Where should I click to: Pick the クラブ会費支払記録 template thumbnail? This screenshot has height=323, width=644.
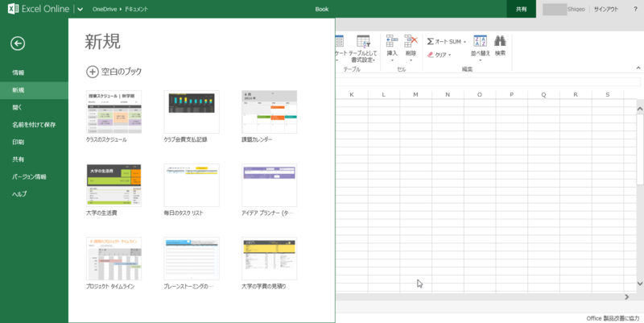point(192,112)
